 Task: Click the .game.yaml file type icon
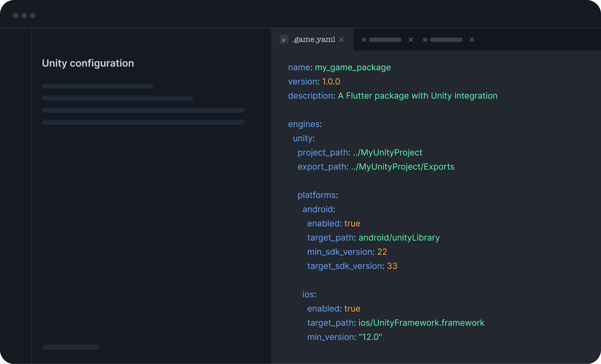[x=283, y=40]
